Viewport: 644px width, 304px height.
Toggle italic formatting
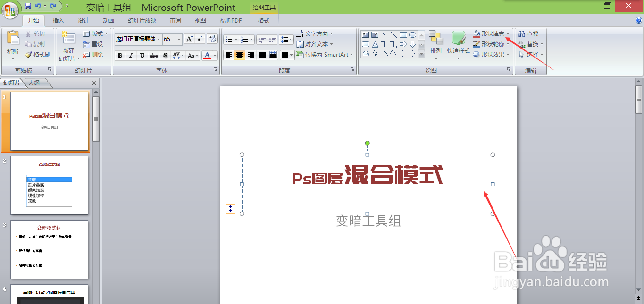(x=131, y=55)
